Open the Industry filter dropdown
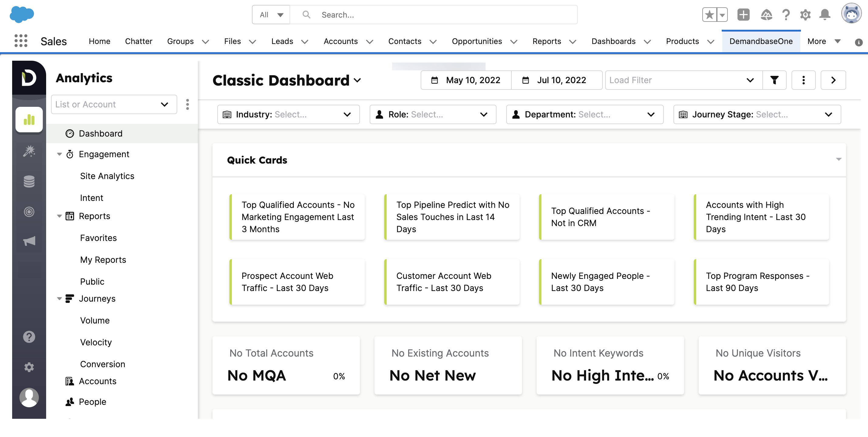Viewport: 868px width, 437px height. click(288, 114)
